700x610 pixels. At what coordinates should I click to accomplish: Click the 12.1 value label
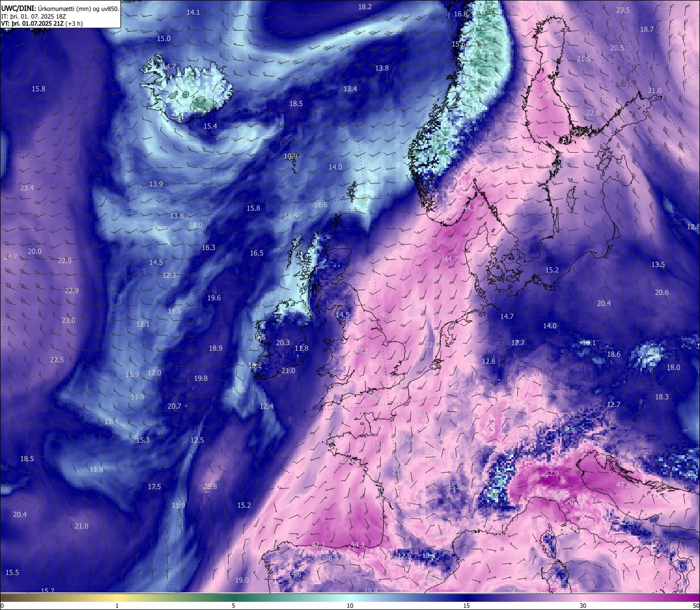pos(142,324)
